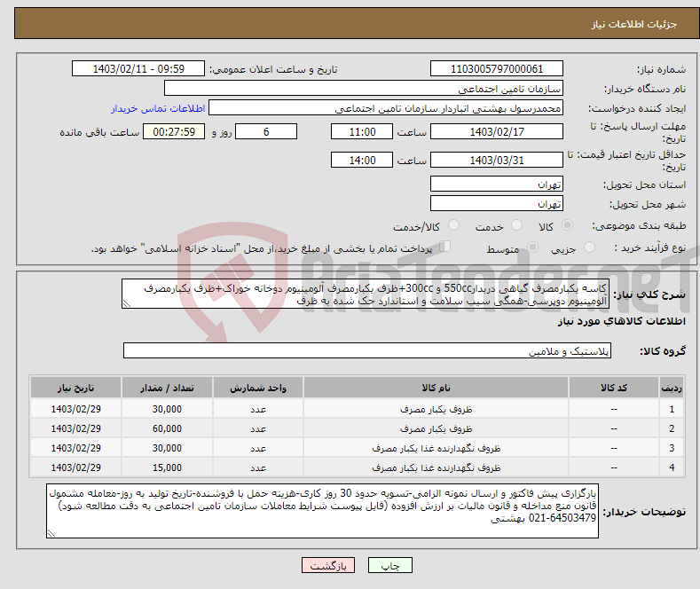This screenshot has width=700, height=589.
Task: Click the واحد شمارش column header
Action: (258, 388)
